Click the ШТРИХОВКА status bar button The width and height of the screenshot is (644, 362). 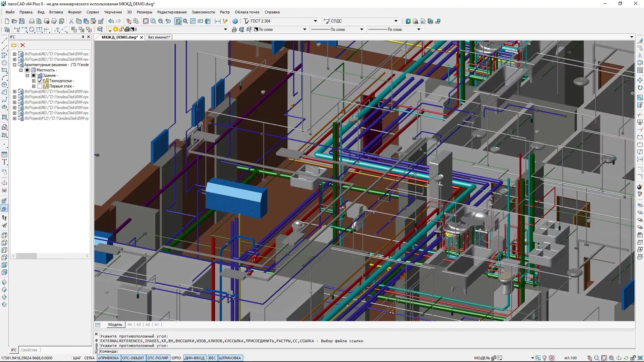230,358
